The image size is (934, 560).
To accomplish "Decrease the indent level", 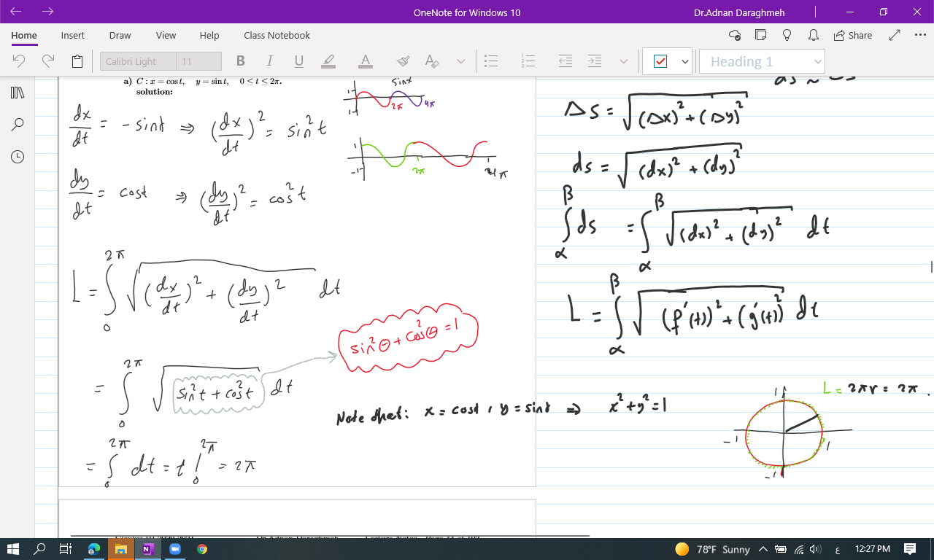I will (x=566, y=61).
